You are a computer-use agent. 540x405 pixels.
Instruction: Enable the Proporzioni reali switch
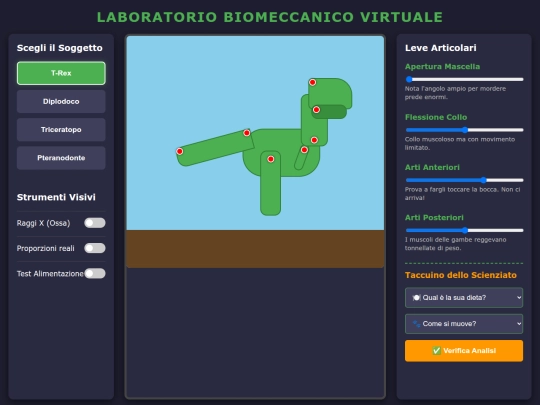point(95,248)
